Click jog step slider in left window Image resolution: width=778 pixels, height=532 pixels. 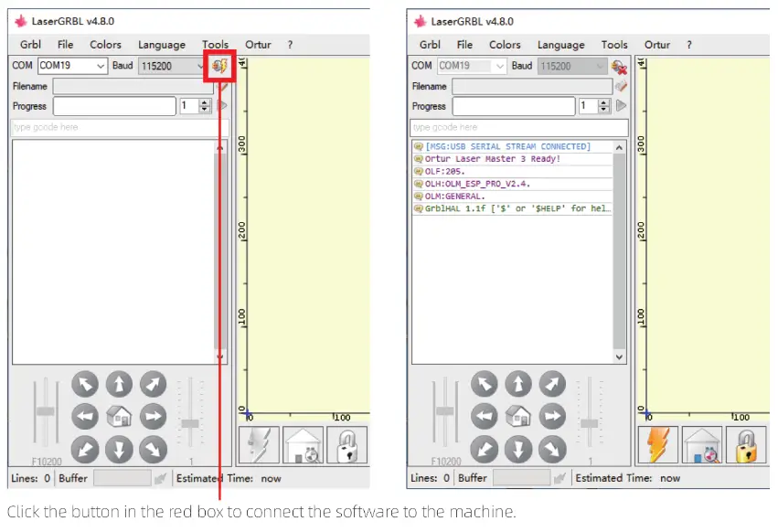[190, 423]
